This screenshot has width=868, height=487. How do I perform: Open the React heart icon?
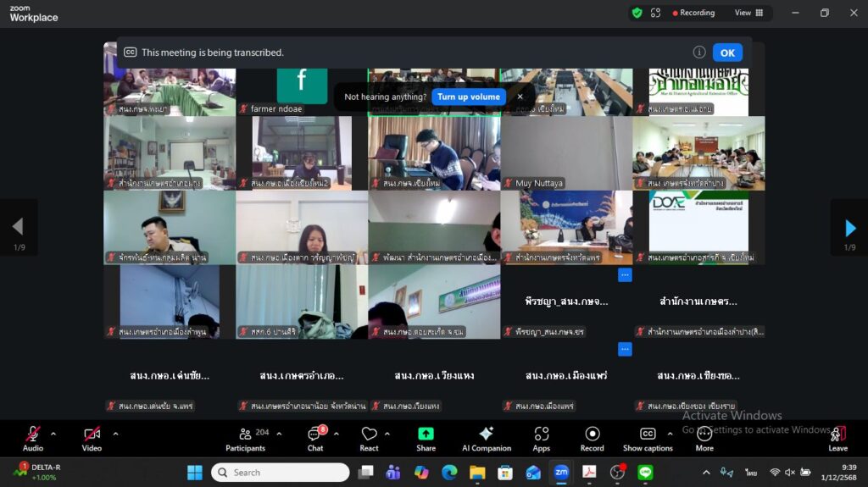[x=369, y=437]
